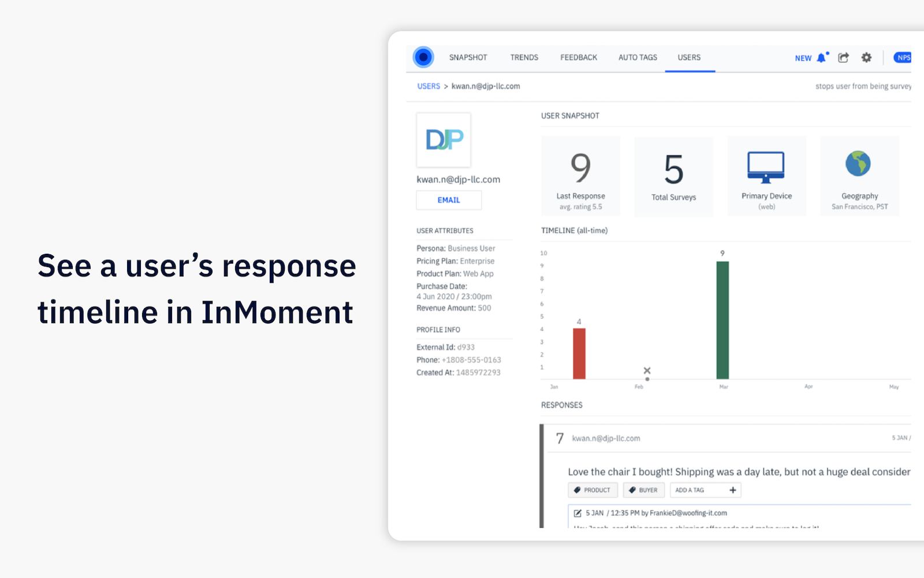The image size is (924, 578).
Task: Open notifications via the bell icon
Action: (x=821, y=58)
